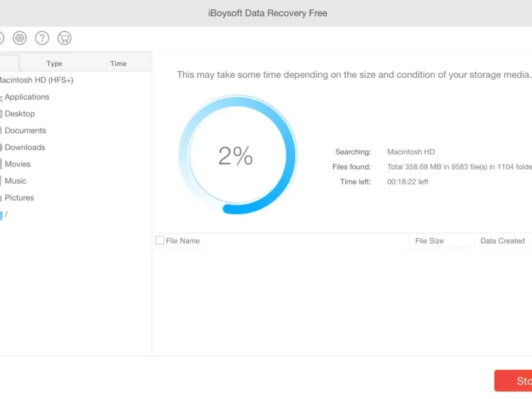Select the Movies folder

pyautogui.click(x=17, y=164)
